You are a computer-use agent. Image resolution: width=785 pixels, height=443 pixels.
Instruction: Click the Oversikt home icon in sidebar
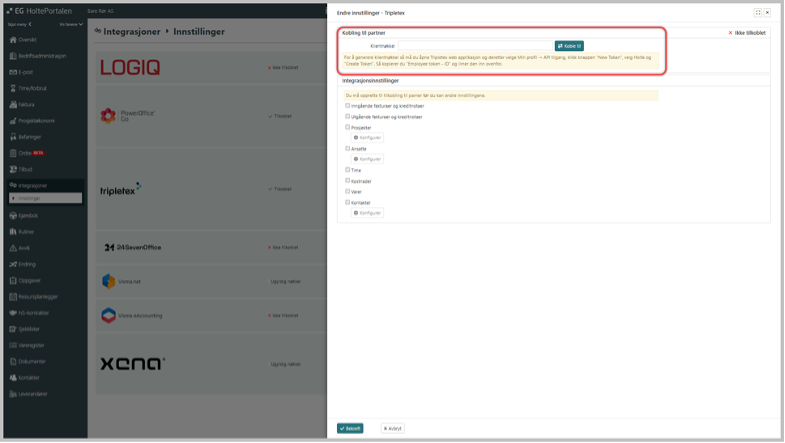click(13, 40)
